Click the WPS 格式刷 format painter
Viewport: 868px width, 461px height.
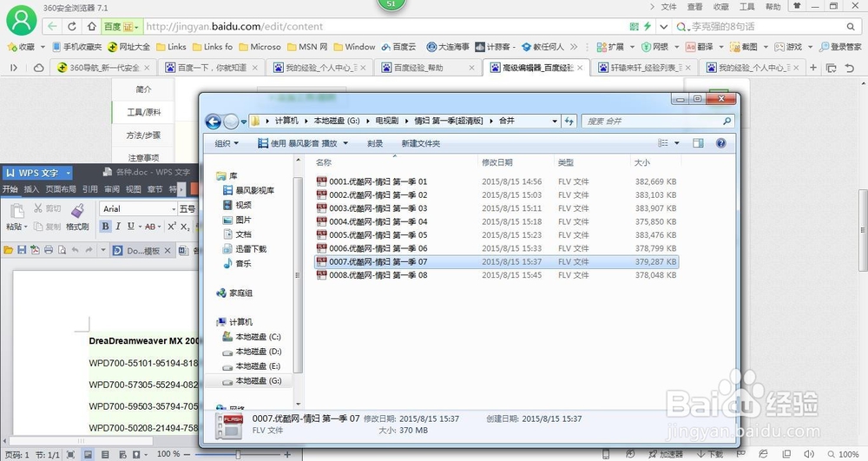click(x=77, y=218)
